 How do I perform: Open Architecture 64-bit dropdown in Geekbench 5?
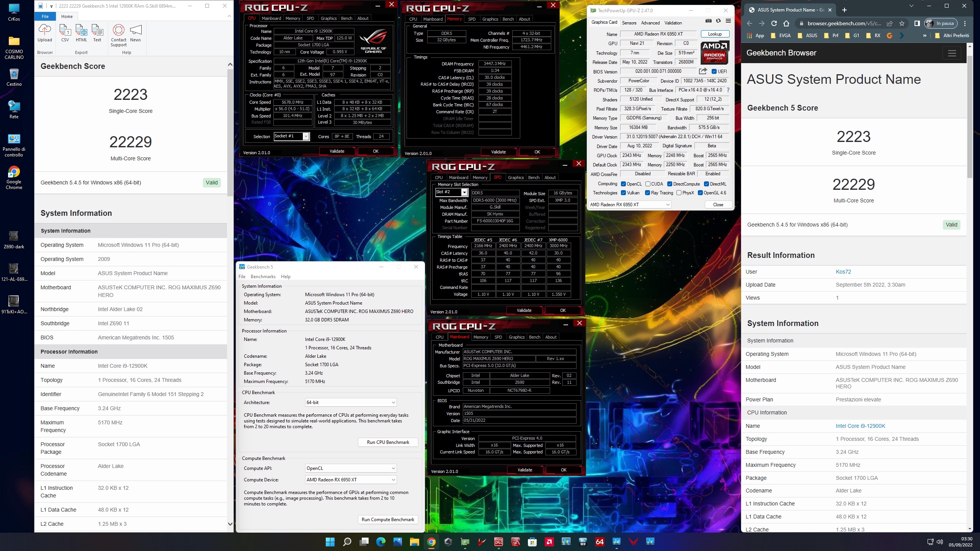(351, 402)
